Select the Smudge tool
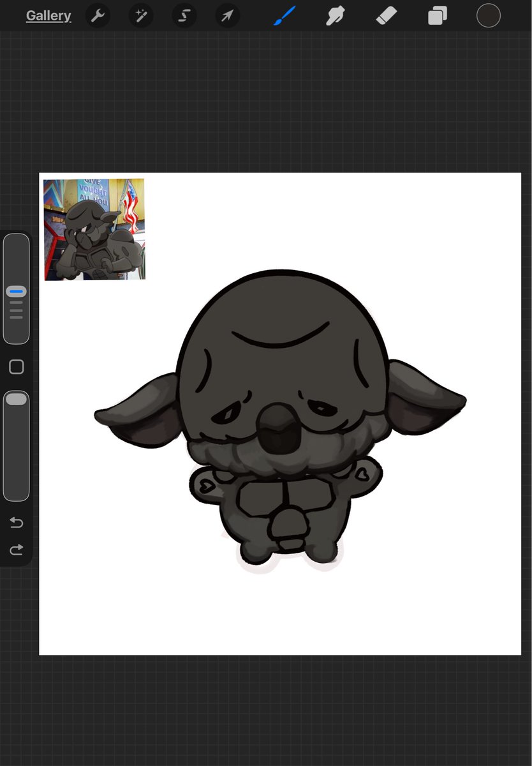 pos(335,16)
